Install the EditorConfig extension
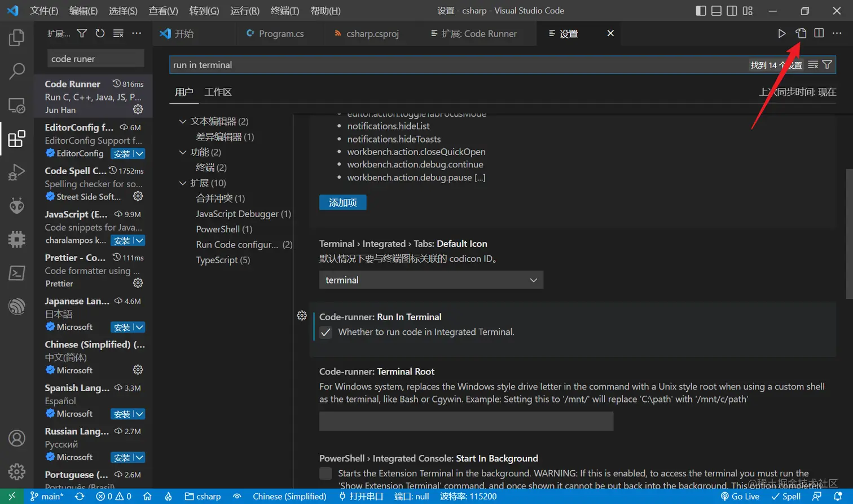Image resolution: width=853 pixels, height=504 pixels. click(122, 154)
